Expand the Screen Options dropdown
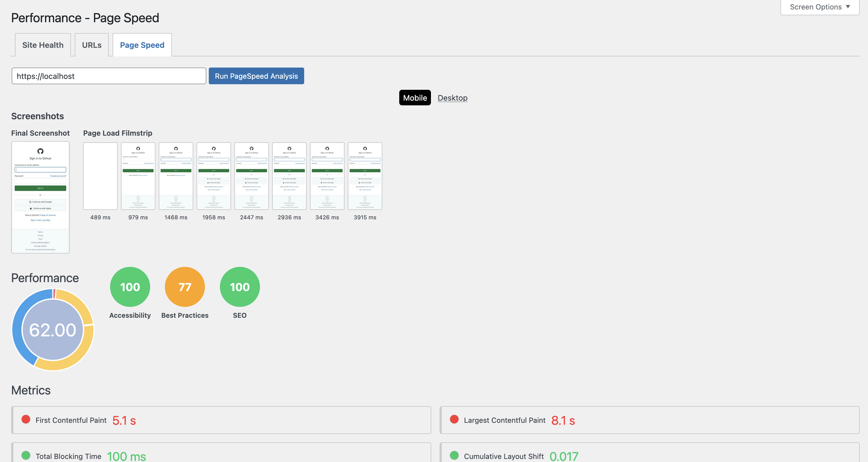The height and width of the screenshot is (462, 868). [x=819, y=7]
